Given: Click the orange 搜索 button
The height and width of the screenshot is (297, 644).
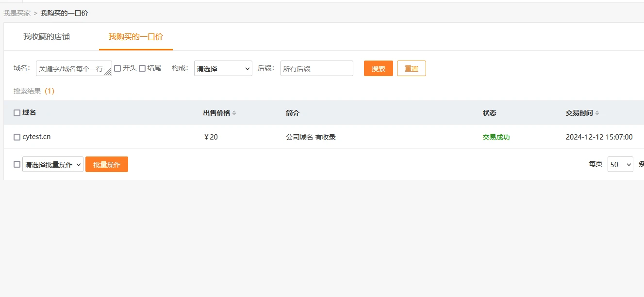Looking at the screenshot, I should click(378, 68).
